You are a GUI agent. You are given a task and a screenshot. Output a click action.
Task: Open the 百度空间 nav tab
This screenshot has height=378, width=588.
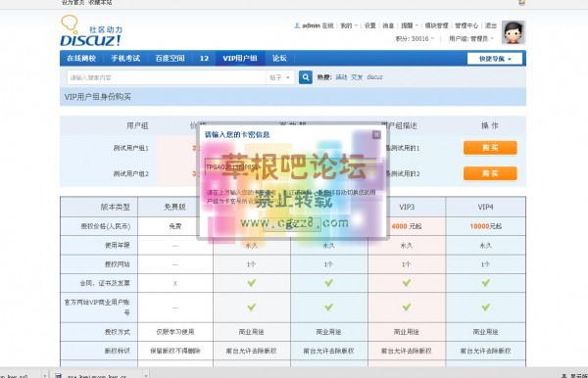tap(170, 59)
